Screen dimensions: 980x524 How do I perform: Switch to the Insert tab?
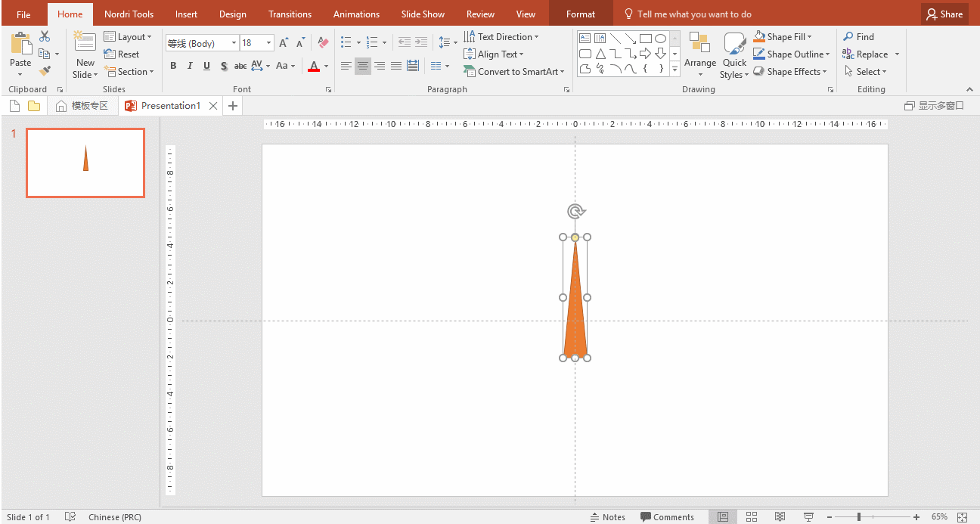tap(186, 14)
